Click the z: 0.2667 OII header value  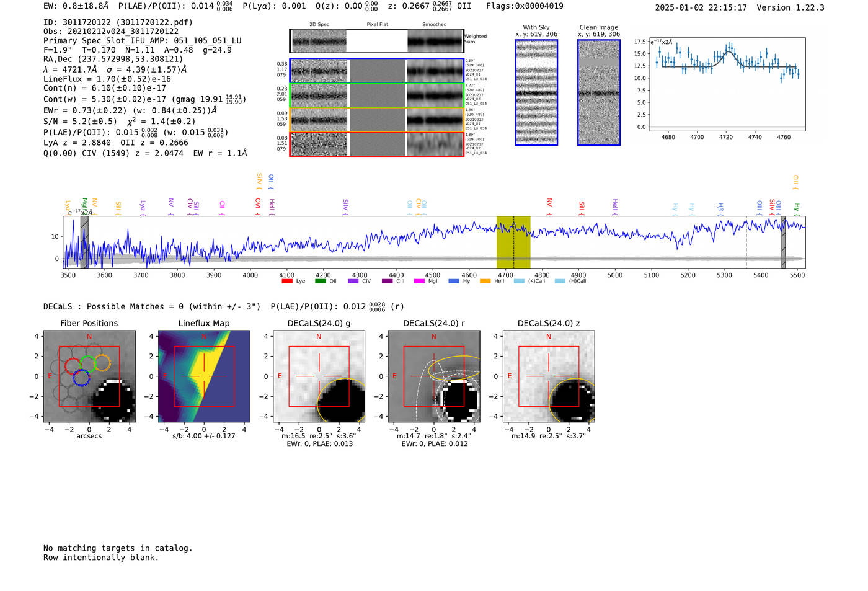pyautogui.click(x=430, y=6)
